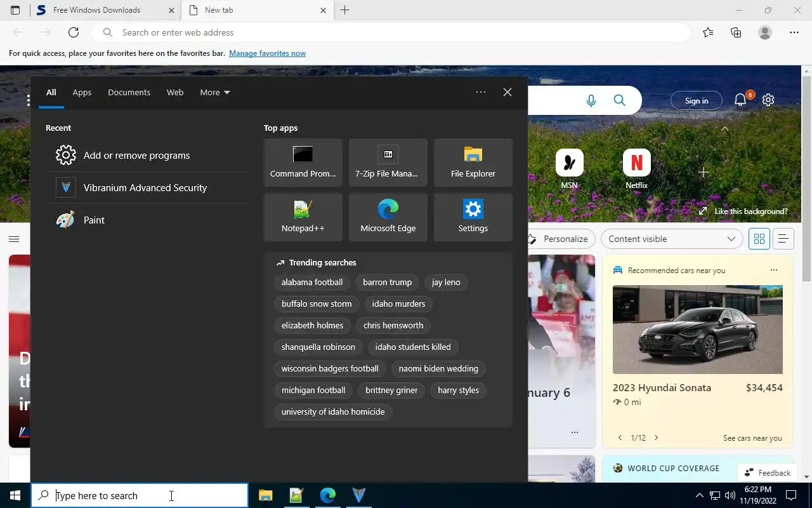Image resolution: width=812 pixels, height=508 pixels.
Task: Open Edge tab actions menu
Action: click(x=15, y=10)
